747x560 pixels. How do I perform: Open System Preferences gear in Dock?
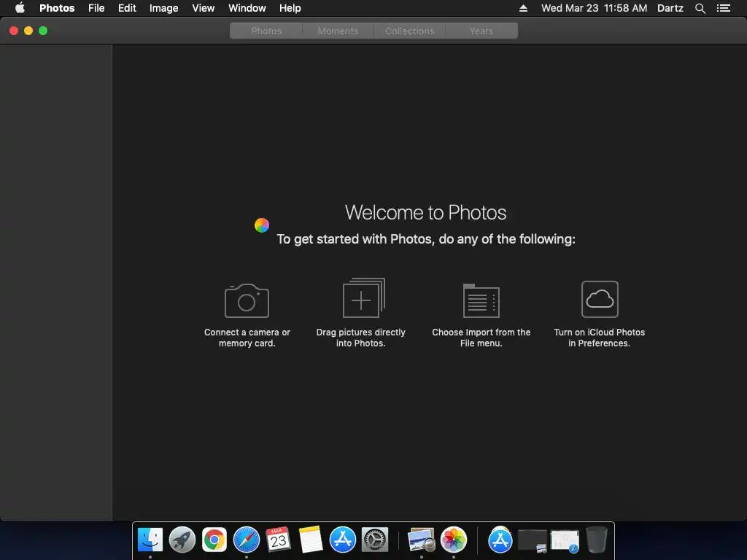point(375,540)
